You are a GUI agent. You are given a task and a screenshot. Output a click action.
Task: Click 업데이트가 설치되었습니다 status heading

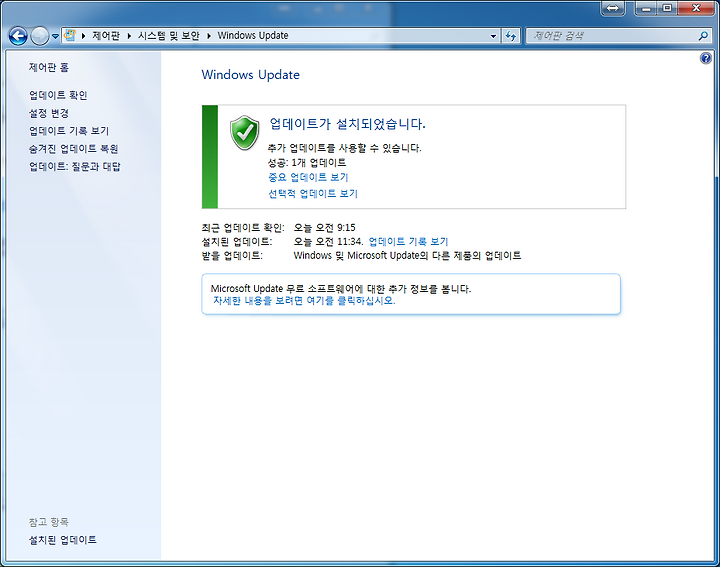347,124
